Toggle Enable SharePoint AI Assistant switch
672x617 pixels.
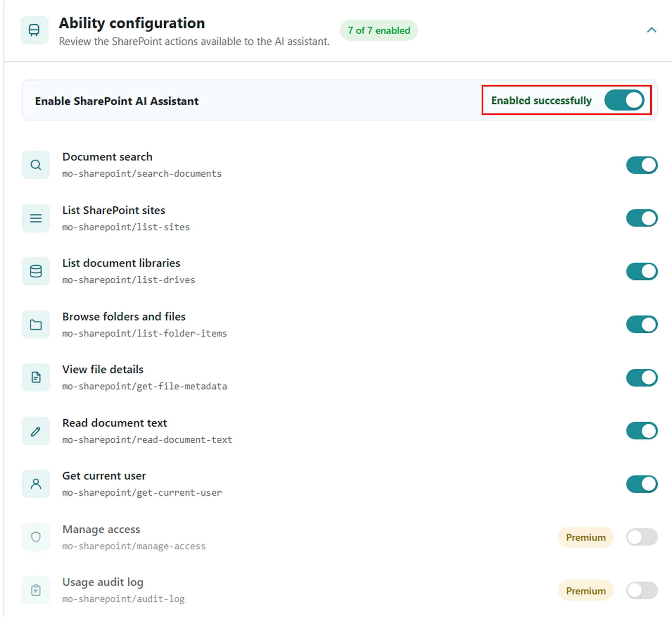(624, 100)
